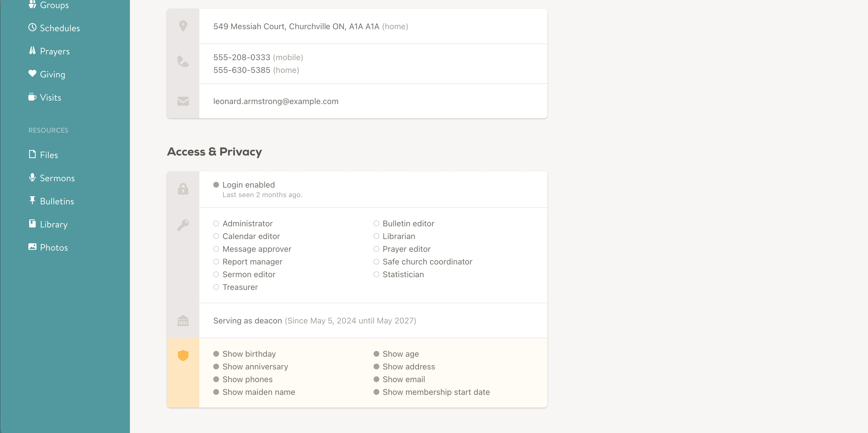Viewport: 868px width, 433px height.
Task: Click the Files document icon
Action: point(32,154)
